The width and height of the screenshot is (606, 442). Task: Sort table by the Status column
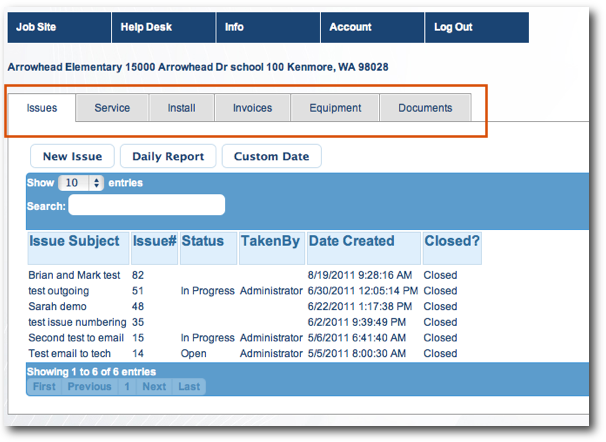tap(203, 241)
